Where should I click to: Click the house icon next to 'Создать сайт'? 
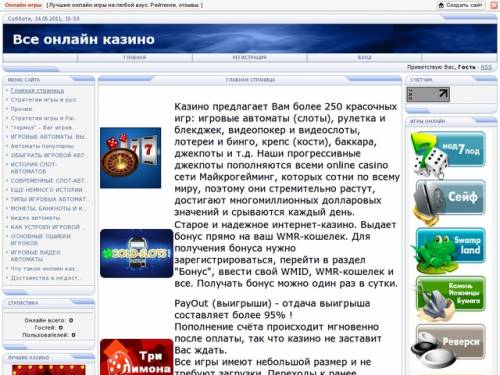[441, 5]
